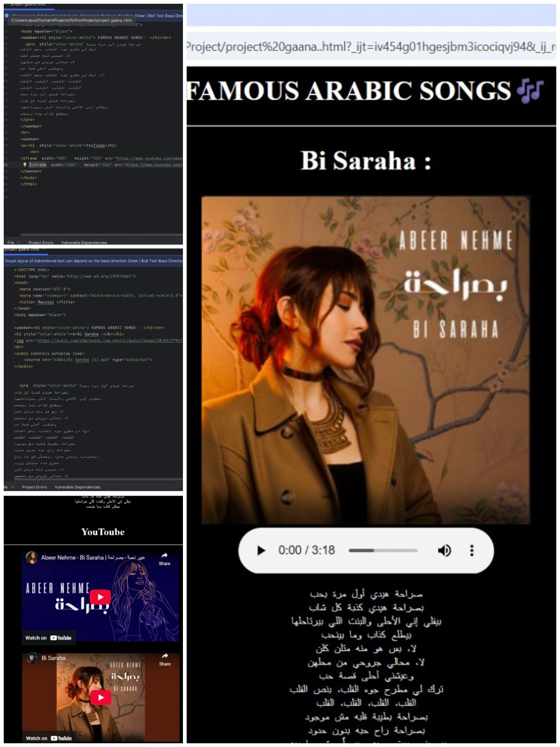Open the 'Abeer Nehme - Bi Saraha' video title

(93, 557)
